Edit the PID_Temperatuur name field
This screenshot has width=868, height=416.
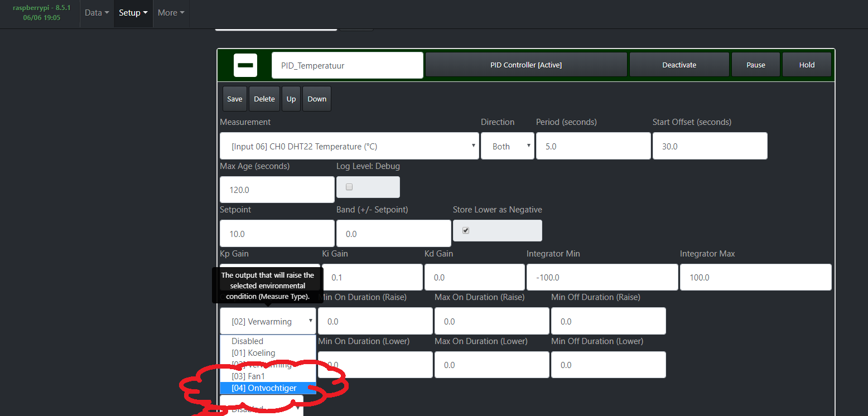(348, 65)
